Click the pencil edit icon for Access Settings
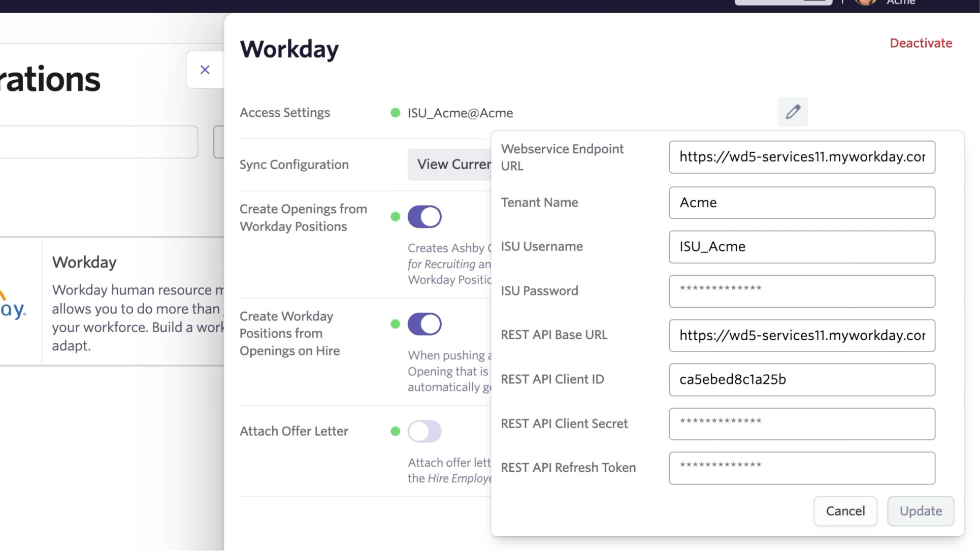980x551 pixels. tap(793, 112)
